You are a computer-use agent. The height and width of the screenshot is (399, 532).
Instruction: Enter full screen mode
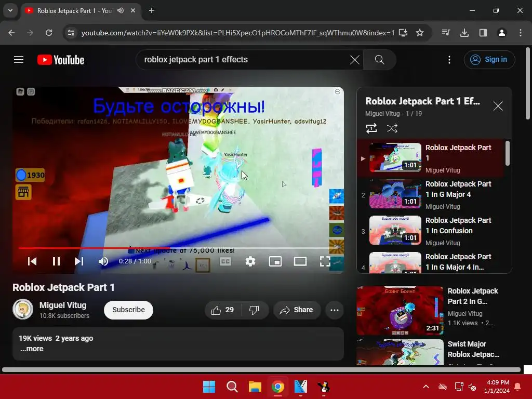[x=325, y=261]
